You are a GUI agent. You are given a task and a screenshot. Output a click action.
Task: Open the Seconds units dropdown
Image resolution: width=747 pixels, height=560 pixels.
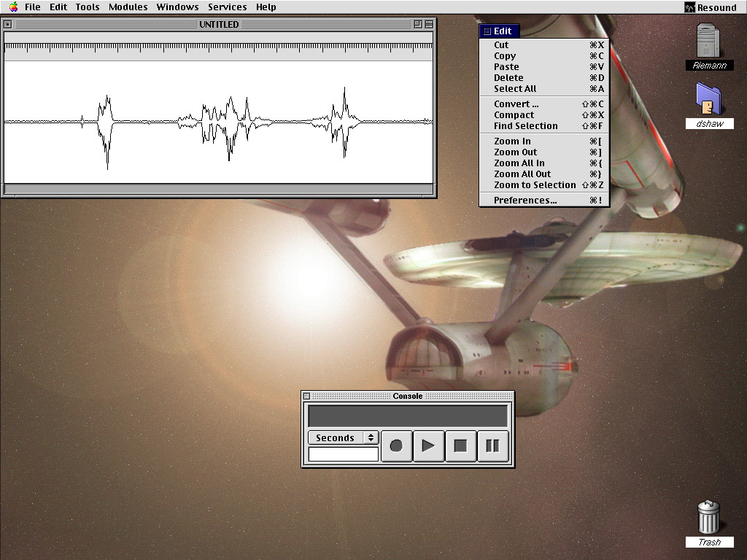pos(343,437)
